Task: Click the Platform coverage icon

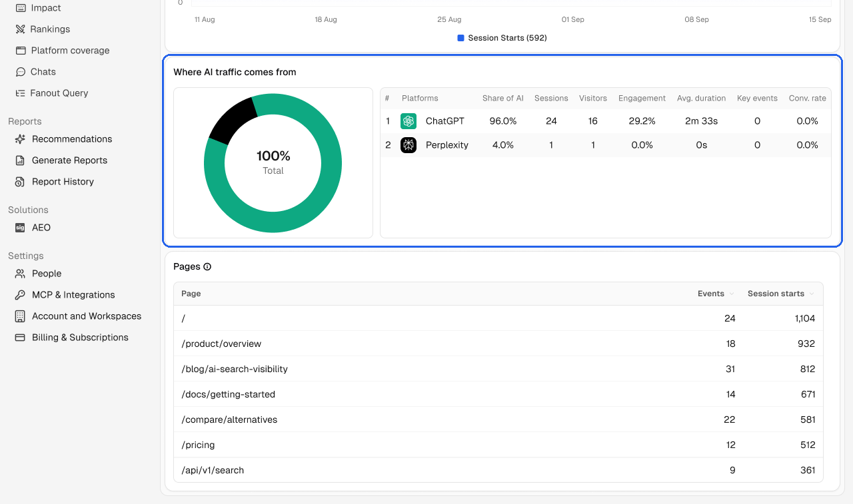Action: (x=21, y=51)
